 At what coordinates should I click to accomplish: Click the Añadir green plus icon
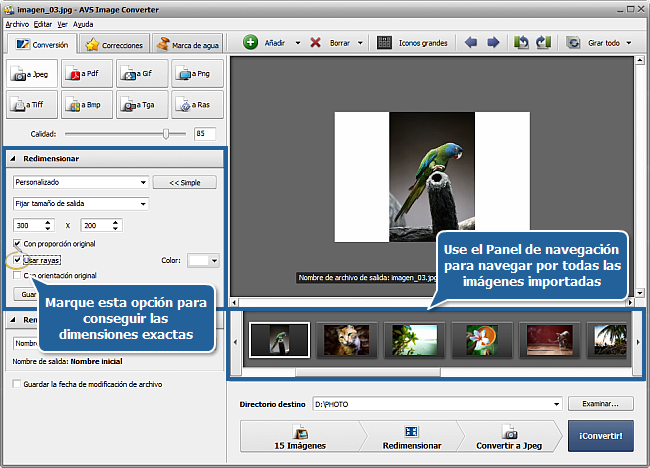tap(251, 43)
